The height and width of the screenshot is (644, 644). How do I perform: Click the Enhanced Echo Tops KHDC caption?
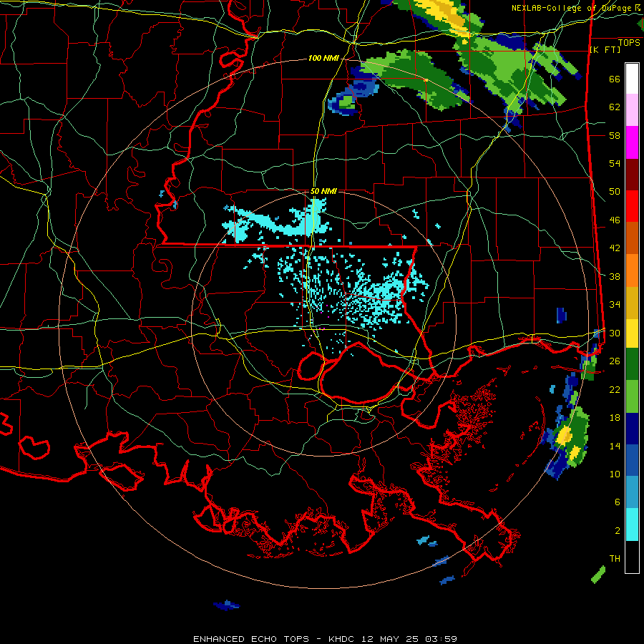(325, 639)
